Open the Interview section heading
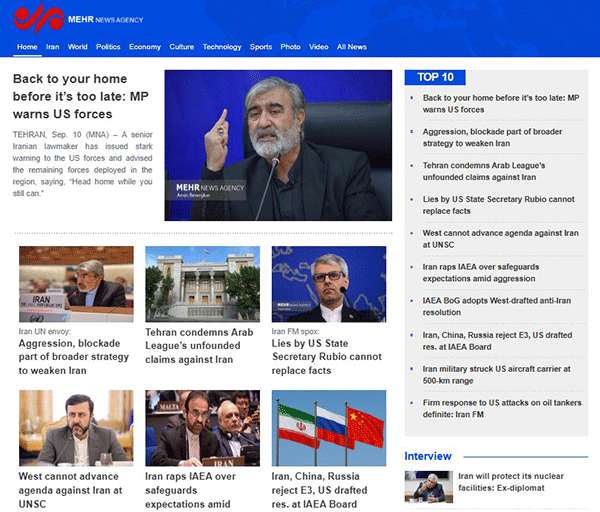 (x=428, y=456)
